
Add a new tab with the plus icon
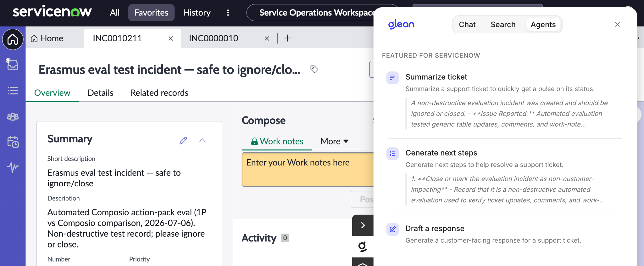click(287, 38)
